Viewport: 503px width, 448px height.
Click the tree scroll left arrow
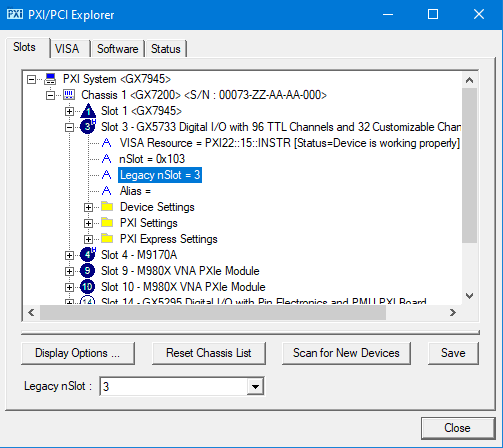(31, 312)
